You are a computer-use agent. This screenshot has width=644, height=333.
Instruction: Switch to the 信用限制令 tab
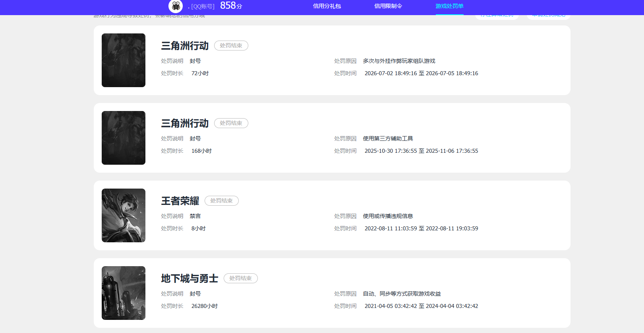point(388,6)
